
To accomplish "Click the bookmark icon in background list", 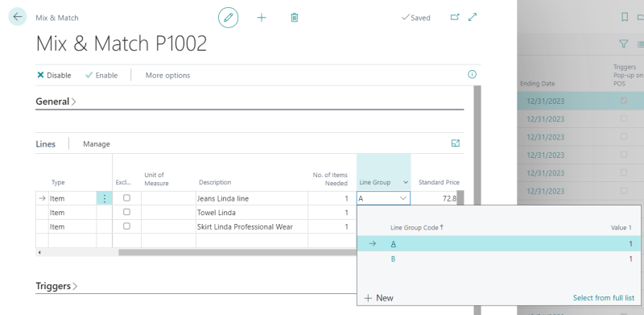I will coord(625,17).
